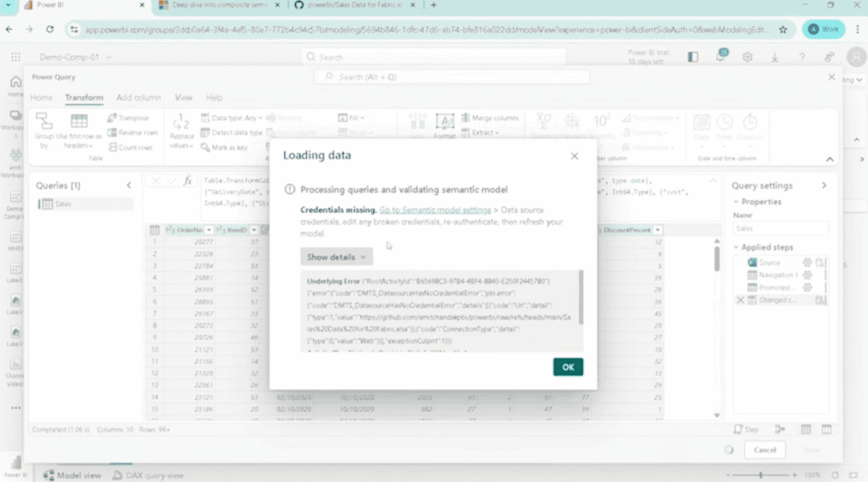Click error details scrollbar in dialog
The image size is (868, 482).
tap(581, 297)
